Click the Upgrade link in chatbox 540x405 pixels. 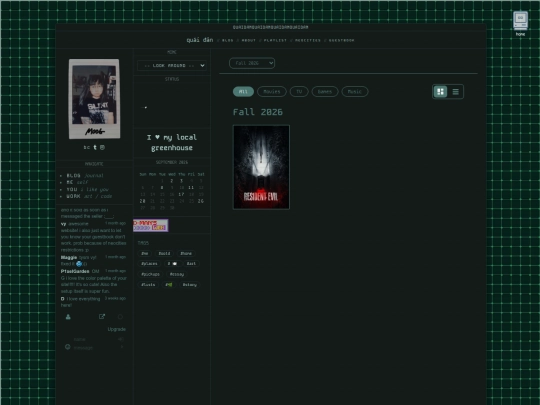[116, 329]
